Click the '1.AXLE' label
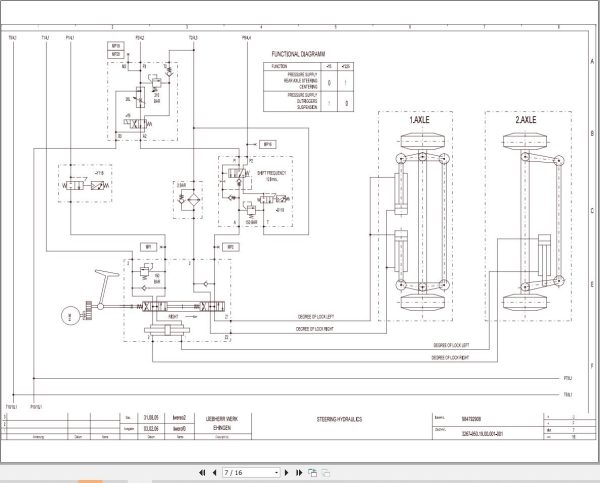 pyautogui.click(x=419, y=120)
